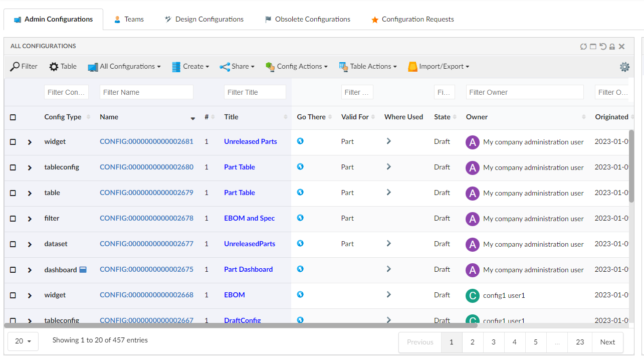Open the page size dropdown showing 20
Image resolution: width=644 pixels, height=358 pixels.
[x=23, y=341]
